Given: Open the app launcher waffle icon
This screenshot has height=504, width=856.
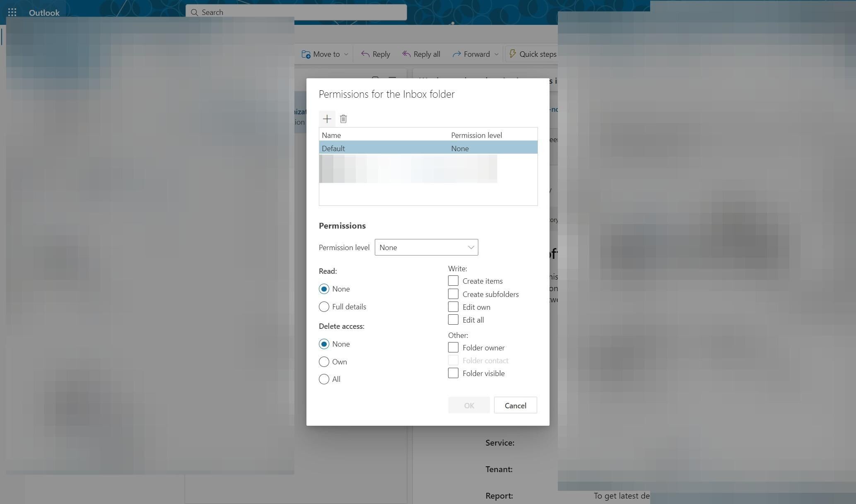Looking at the screenshot, I should pos(12,12).
